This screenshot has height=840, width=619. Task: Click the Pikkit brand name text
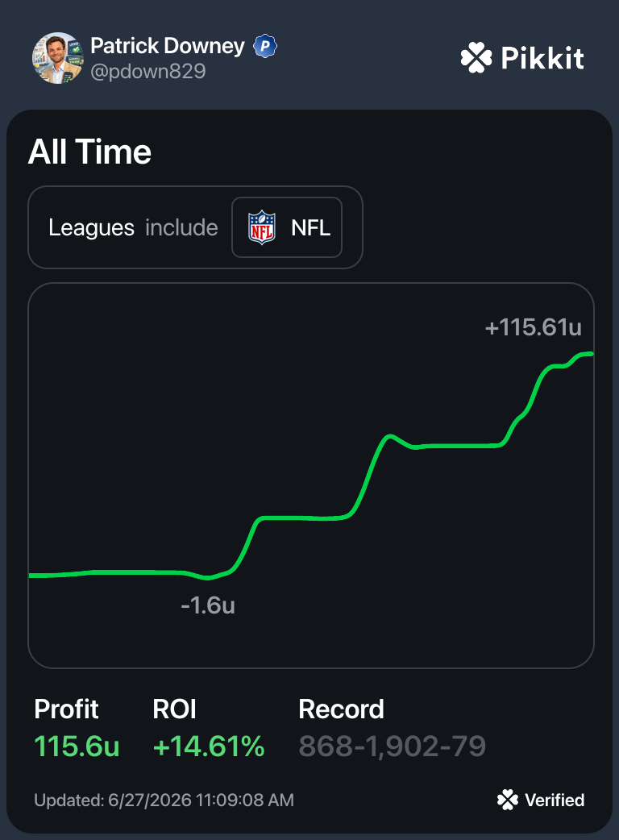[x=542, y=57]
